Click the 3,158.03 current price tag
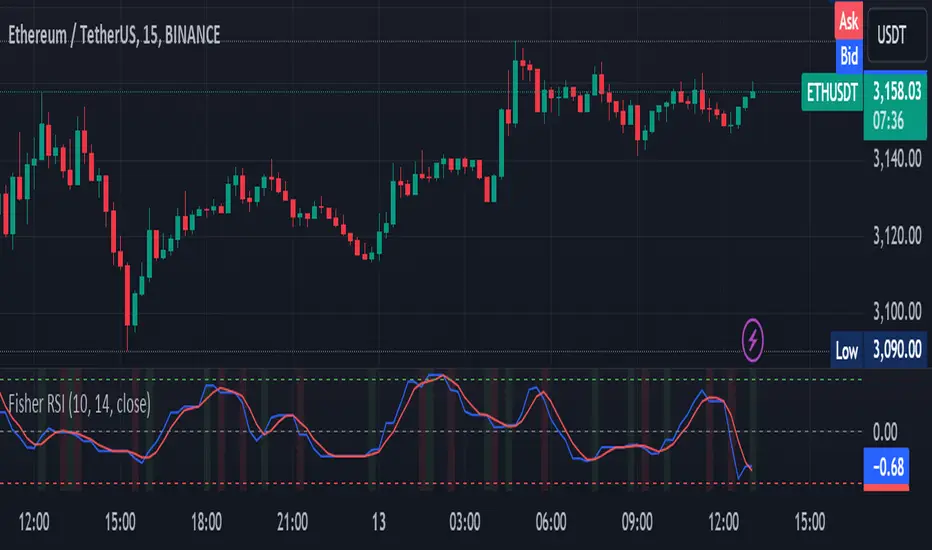This screenshot has width=932, height=550. coord(896,92)
